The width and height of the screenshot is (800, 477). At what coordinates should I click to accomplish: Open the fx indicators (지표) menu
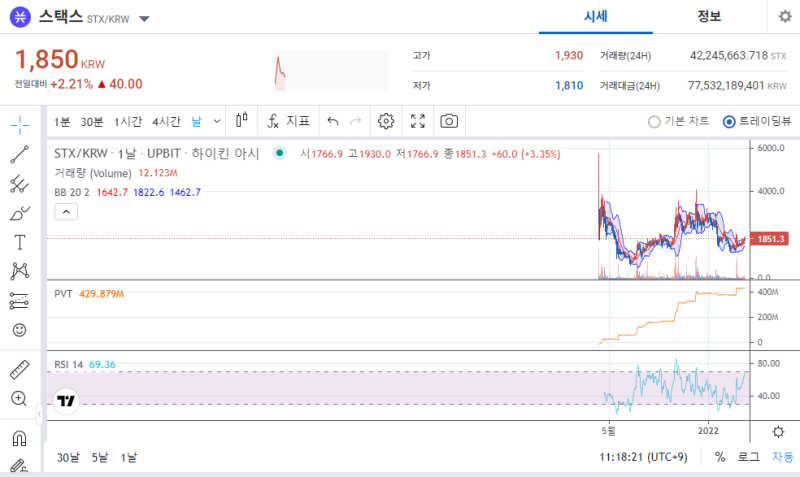pyautogui.click(x=288, y=121)
